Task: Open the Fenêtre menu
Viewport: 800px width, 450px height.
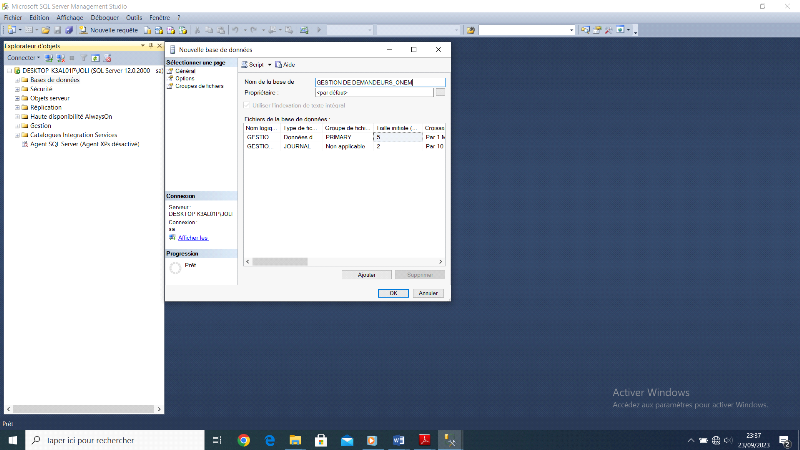Action: coord(160,17)
